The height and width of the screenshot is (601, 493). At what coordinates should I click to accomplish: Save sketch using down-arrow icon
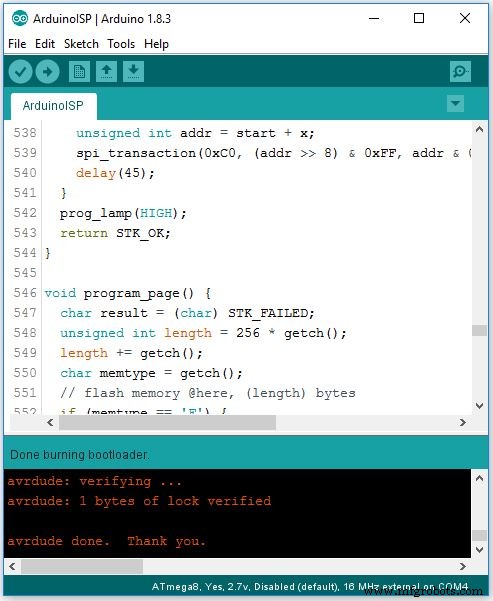pyautogui.click(x=133, y=71)
